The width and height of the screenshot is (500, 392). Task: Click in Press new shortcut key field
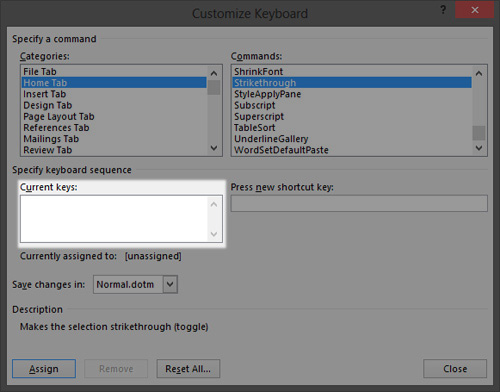coord(359,203)
